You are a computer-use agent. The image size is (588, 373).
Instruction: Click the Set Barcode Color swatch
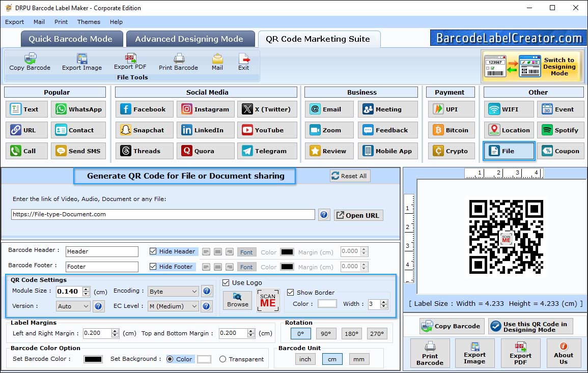[x=93, y=359]
